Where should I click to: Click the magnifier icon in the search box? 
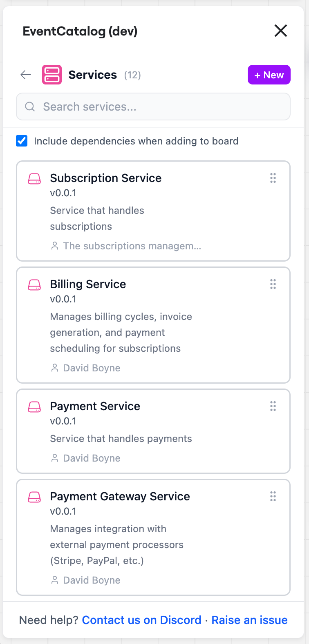coord(30,107)
